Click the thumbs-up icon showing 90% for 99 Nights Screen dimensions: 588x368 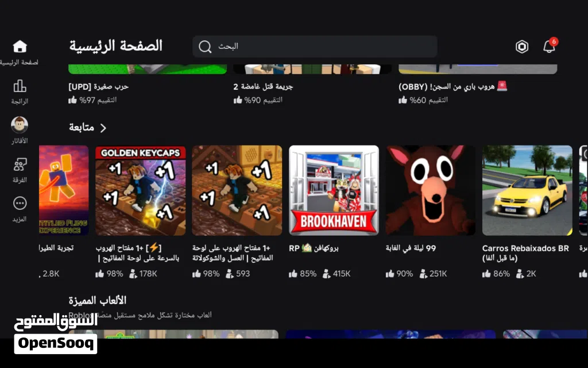(x=390, y=274)
